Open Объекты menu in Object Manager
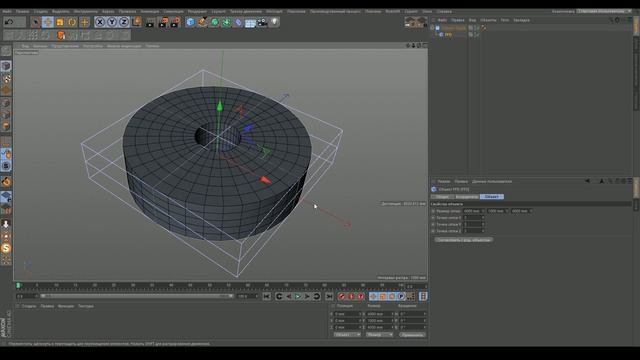Viewport: 640px width, 360px height. tap(488, 20)
